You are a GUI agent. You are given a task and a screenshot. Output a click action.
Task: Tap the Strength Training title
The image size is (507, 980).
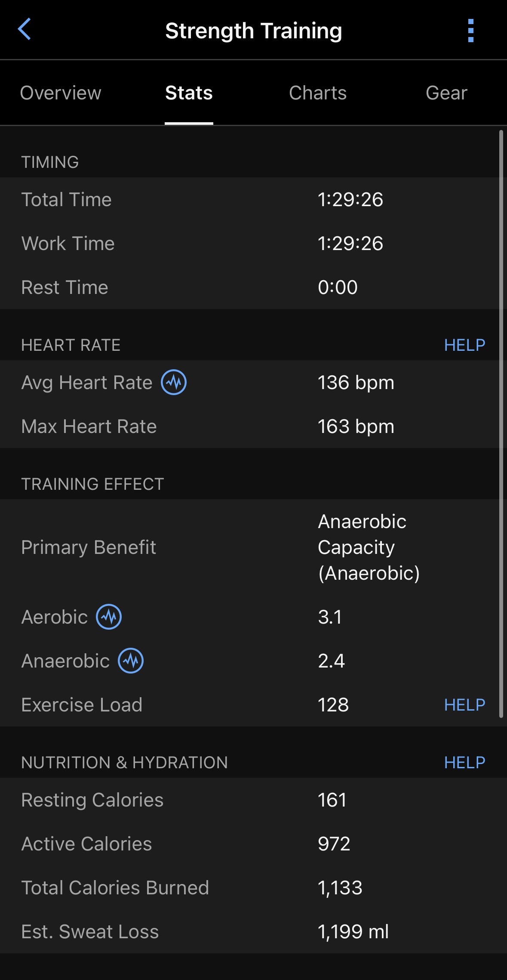coord(253,31)
